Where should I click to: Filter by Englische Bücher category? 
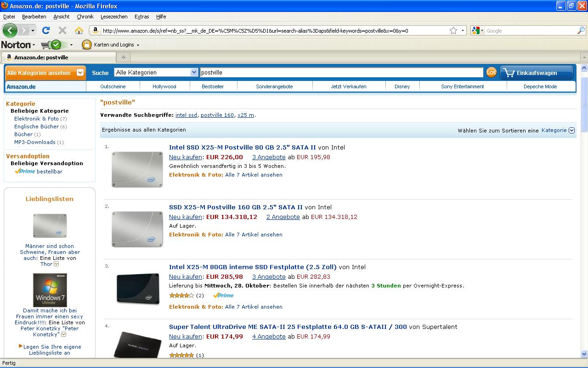point(36,126)
